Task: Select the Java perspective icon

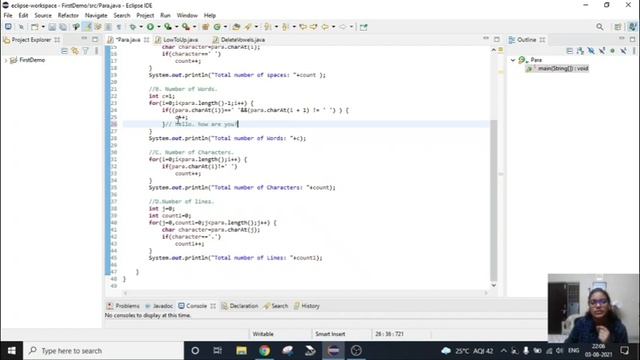Action: click(632, 27)
